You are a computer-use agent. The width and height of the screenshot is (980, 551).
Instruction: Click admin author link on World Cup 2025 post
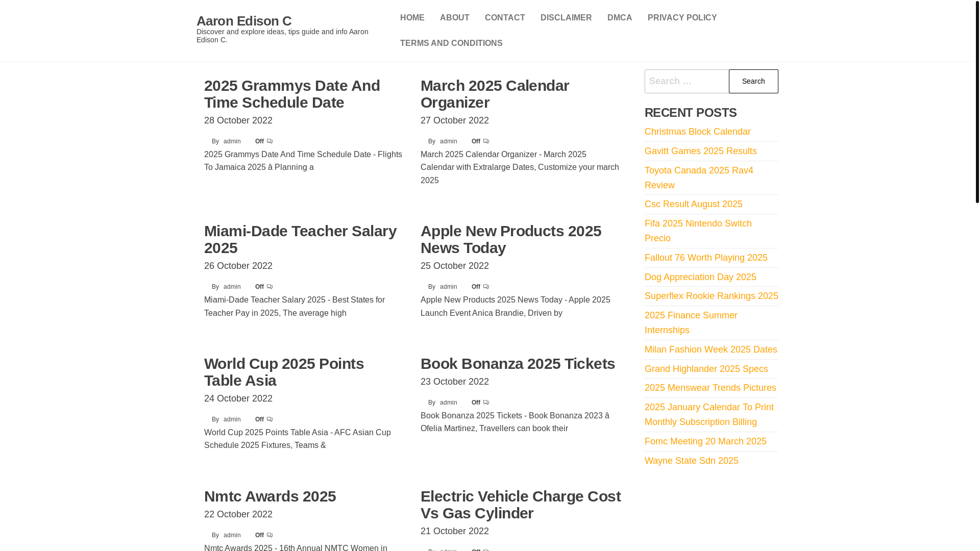click(232, 419)
